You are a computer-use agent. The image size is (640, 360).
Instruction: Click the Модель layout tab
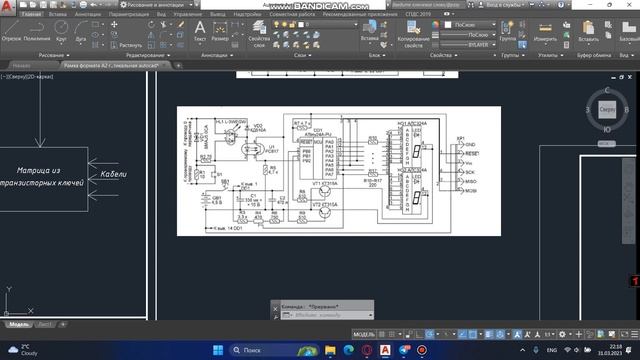(x=19, y=324)
